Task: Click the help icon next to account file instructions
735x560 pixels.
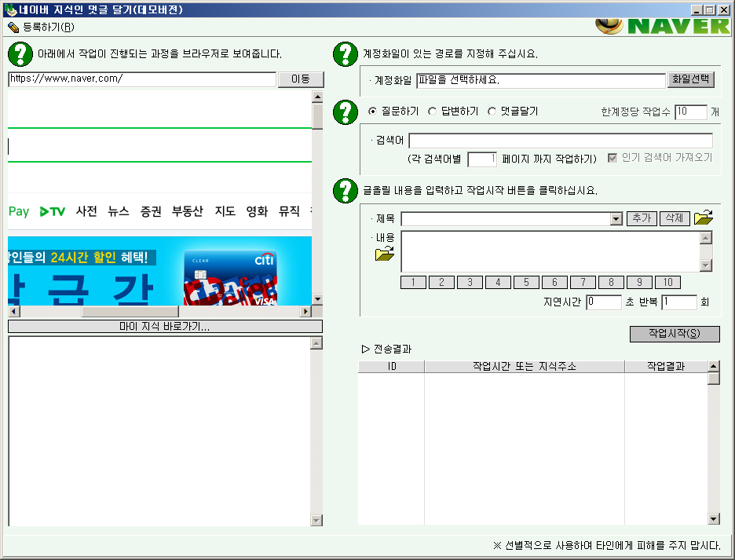Action: 345,54
